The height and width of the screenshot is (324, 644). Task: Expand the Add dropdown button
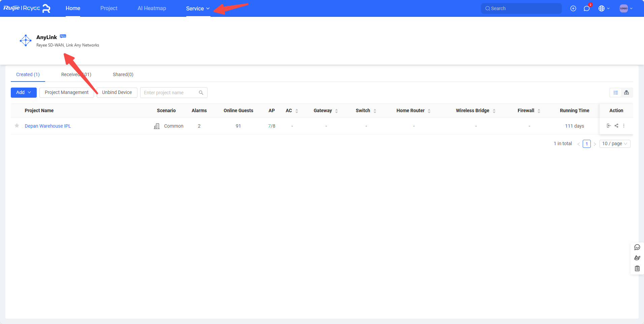point(24,93)
